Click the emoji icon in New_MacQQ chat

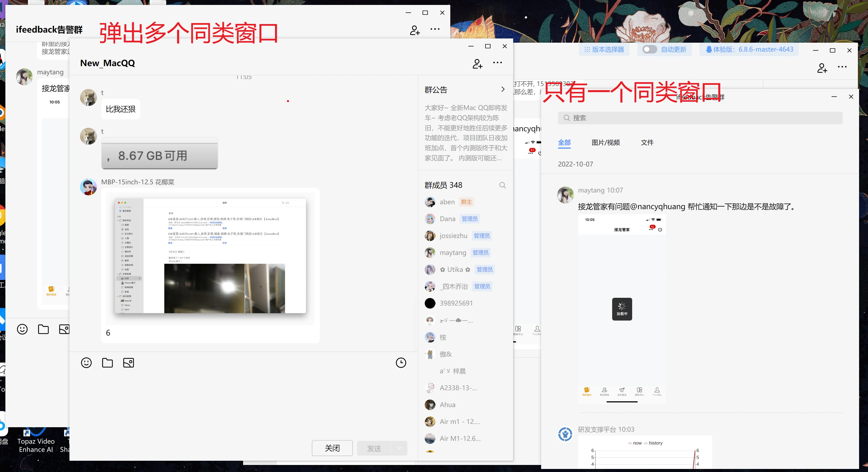[x=86, y=362]
